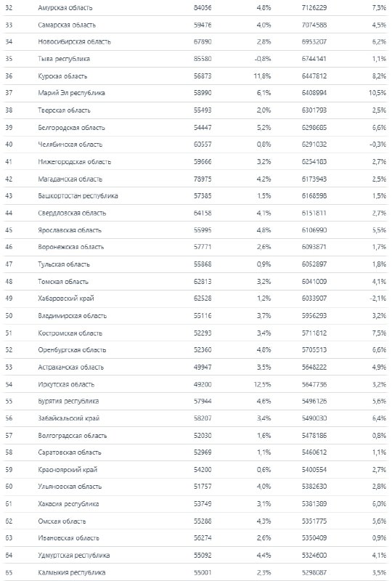Select the Тыва республика row
Viewport: 392px width, 581px height.
click(x=196, y=59)
